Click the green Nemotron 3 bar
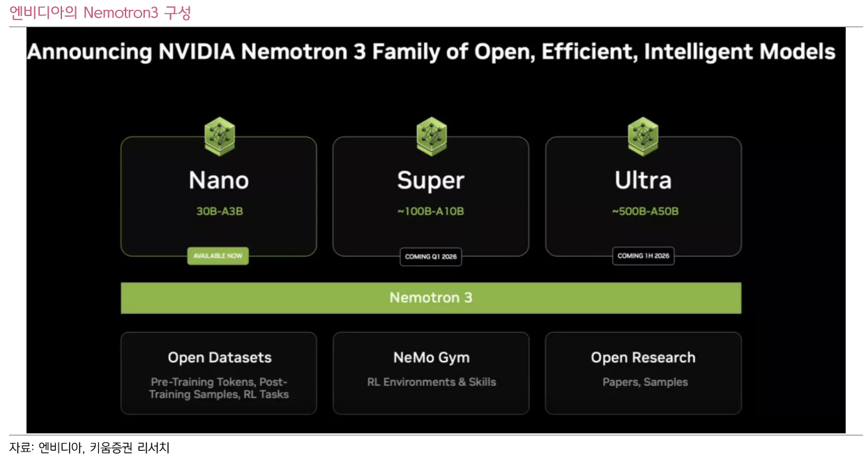 pyautogui.click(x=431, y=298)
